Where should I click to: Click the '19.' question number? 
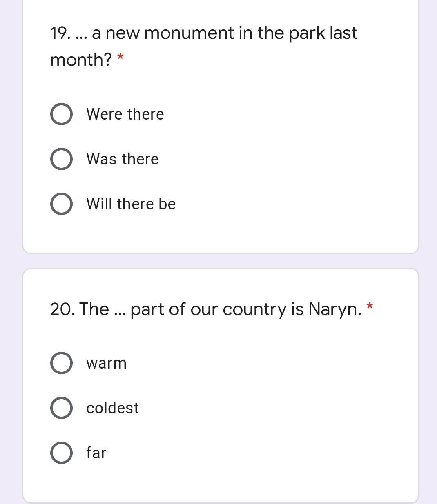tap(60, 33)
